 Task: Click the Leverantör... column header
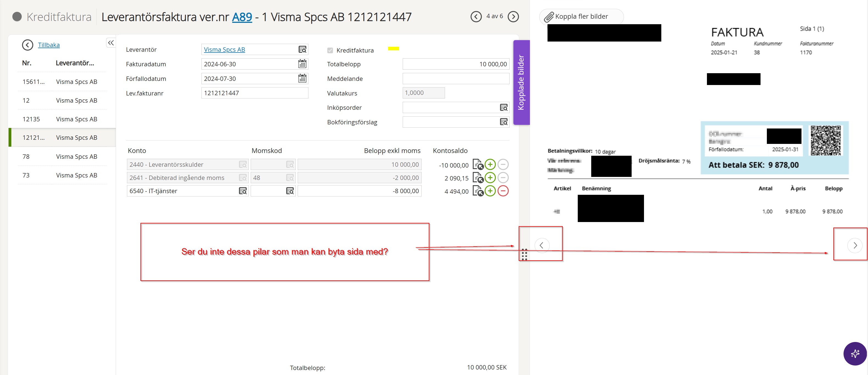(x=75, y=63)
